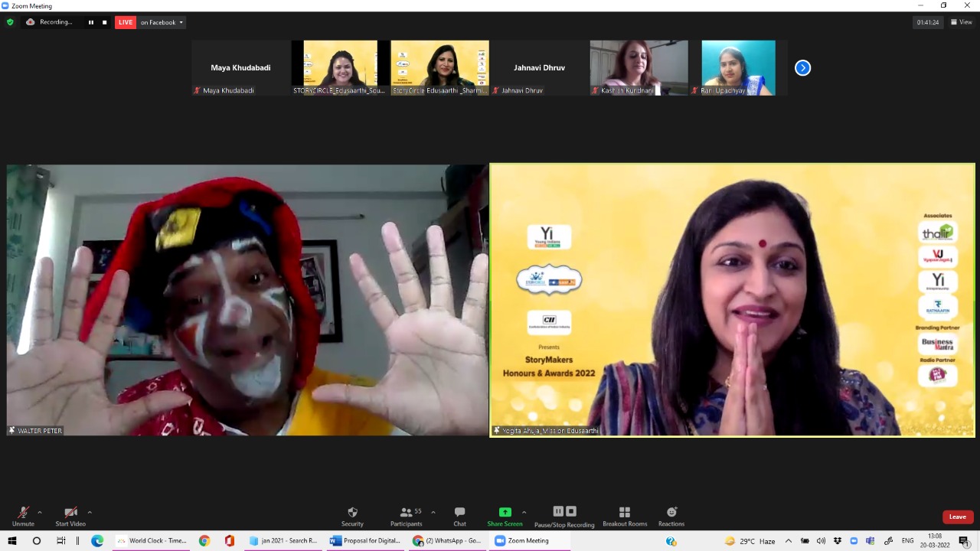Open the View layout menu
980x551 pixels.
(961, 22)
